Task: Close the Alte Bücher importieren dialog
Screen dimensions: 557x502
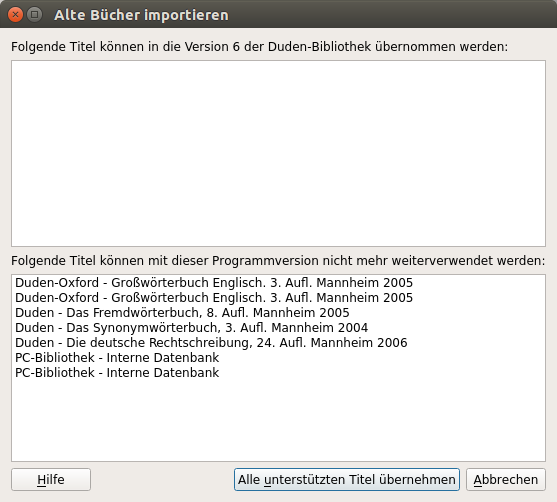Action: pyautogui.click(x=15, y=15)
